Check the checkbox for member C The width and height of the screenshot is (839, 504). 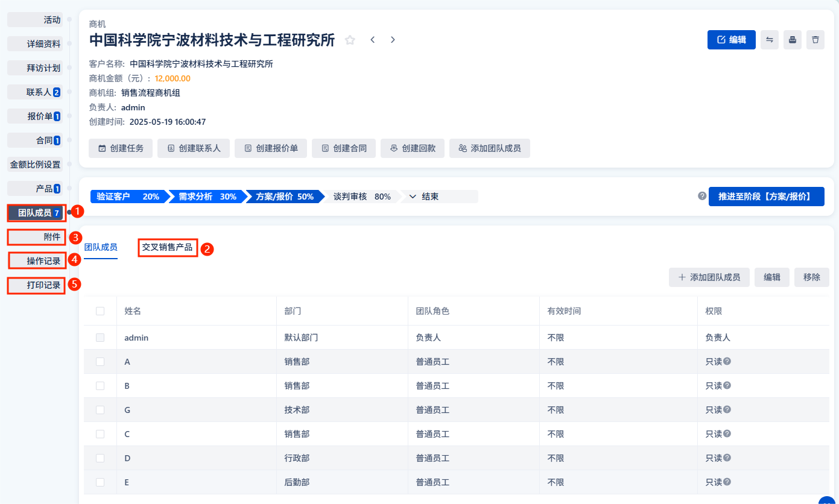(x=100, y=434)
